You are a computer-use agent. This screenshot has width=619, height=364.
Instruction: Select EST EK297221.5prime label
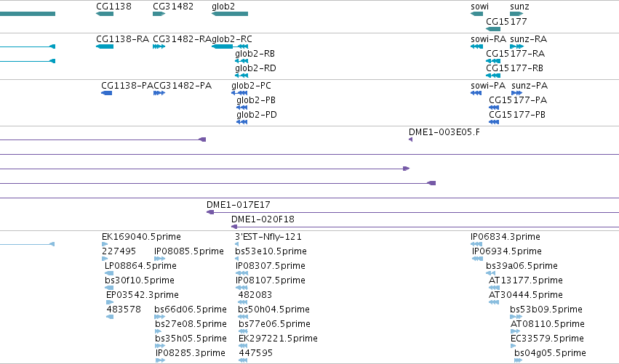click(x=279, y=339)
